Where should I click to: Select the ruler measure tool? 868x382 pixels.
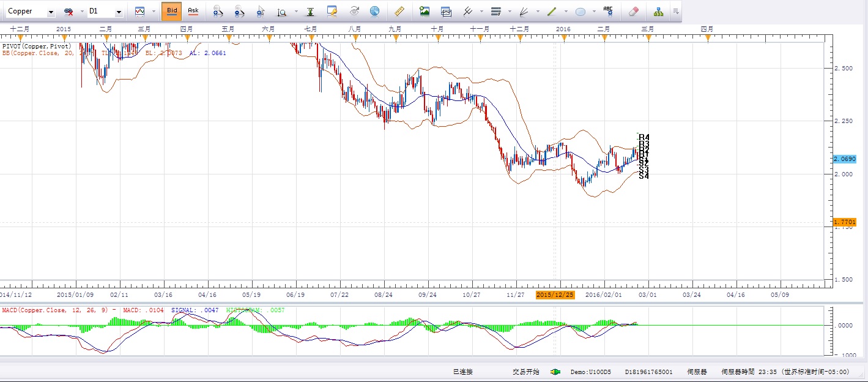point(399,11)
